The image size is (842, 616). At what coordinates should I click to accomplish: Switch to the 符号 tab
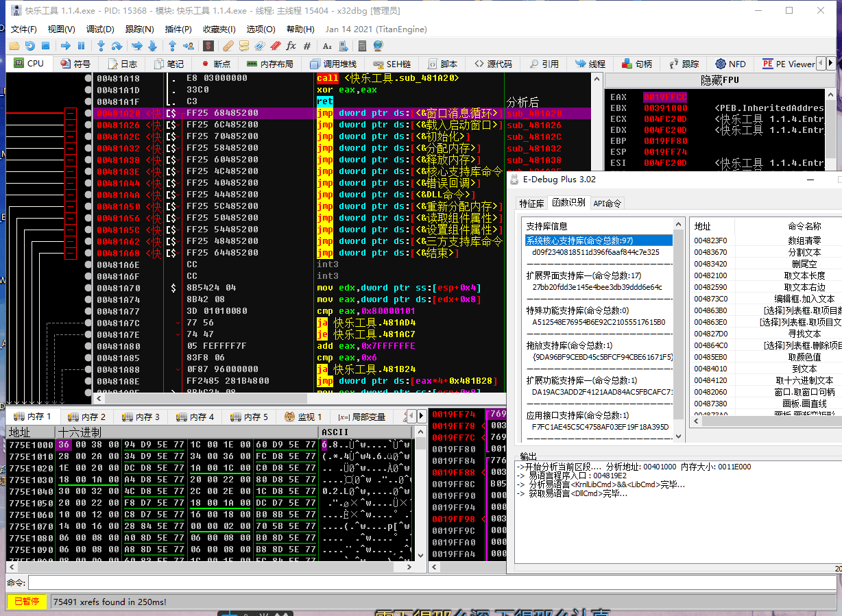pos(75,64)
